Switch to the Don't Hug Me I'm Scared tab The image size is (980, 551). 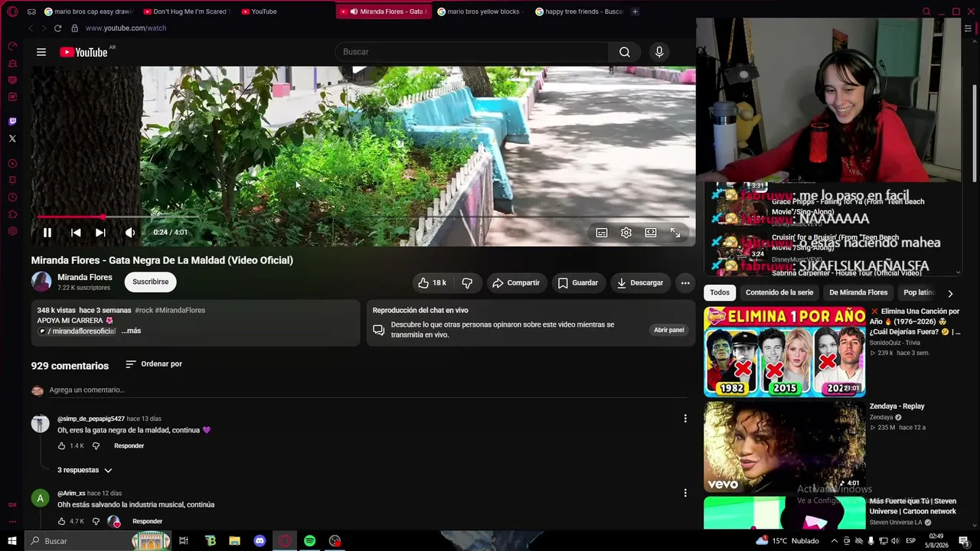coord(186,11)
